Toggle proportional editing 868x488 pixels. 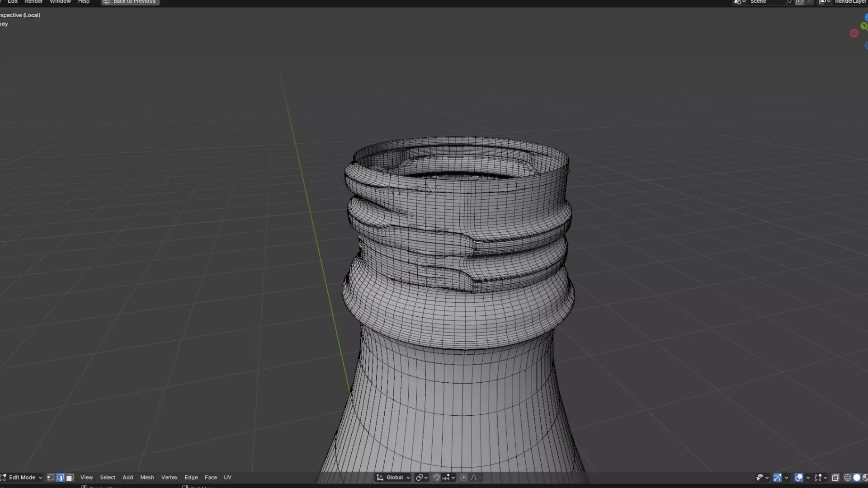tap(463, 478)
